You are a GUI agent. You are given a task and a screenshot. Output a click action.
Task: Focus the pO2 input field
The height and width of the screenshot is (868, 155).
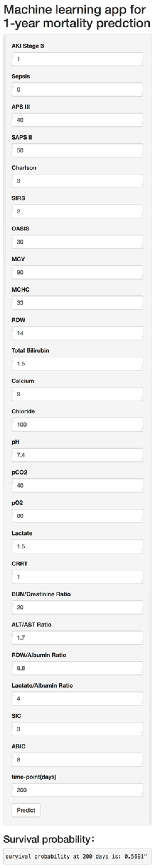point(77,516)
